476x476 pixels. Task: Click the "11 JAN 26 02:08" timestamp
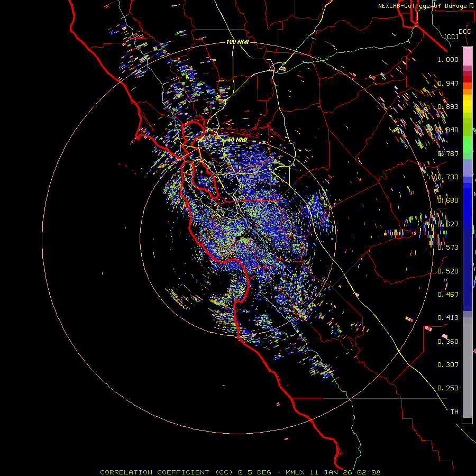[345, 472]
